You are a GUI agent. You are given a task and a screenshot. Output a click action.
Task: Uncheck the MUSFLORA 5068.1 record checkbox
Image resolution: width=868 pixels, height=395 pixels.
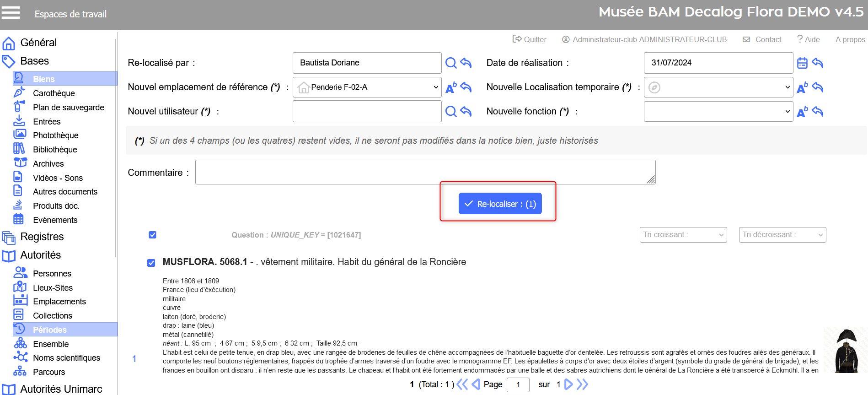pyautogui.click(x=151, y=263)
